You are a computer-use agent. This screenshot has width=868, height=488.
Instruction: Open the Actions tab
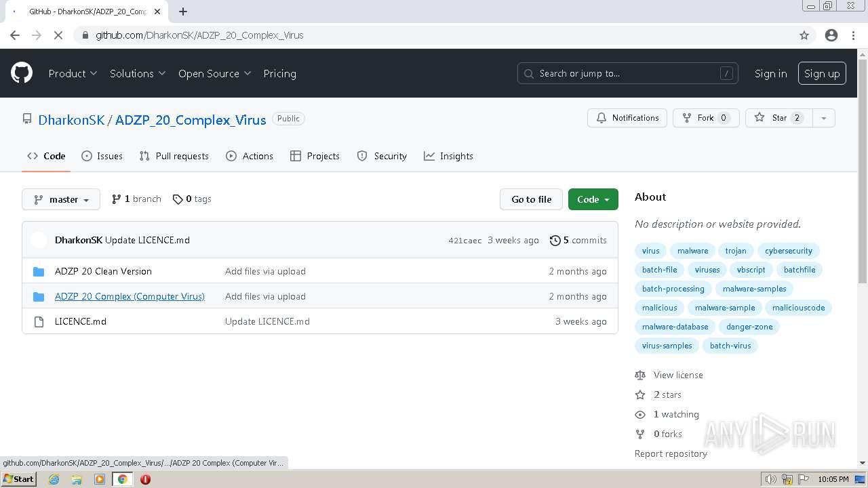250,156
